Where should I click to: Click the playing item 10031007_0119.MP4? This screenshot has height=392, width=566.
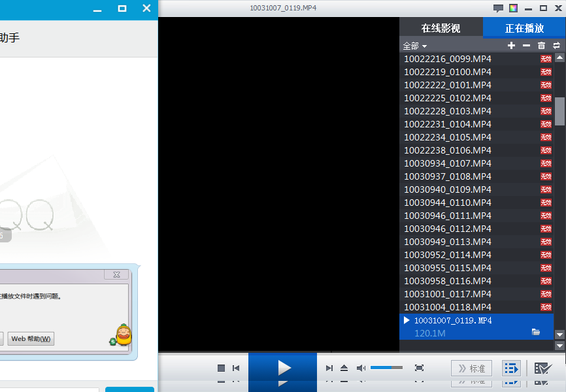(476, 327)
